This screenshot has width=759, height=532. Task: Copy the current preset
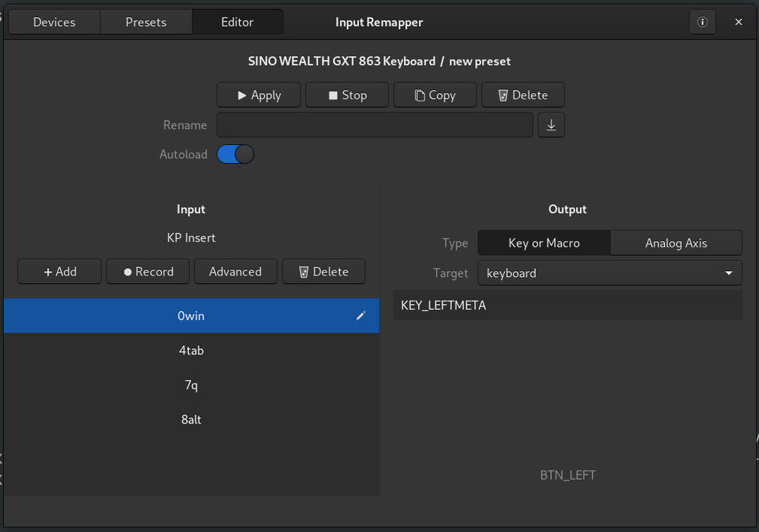point(435,95)
